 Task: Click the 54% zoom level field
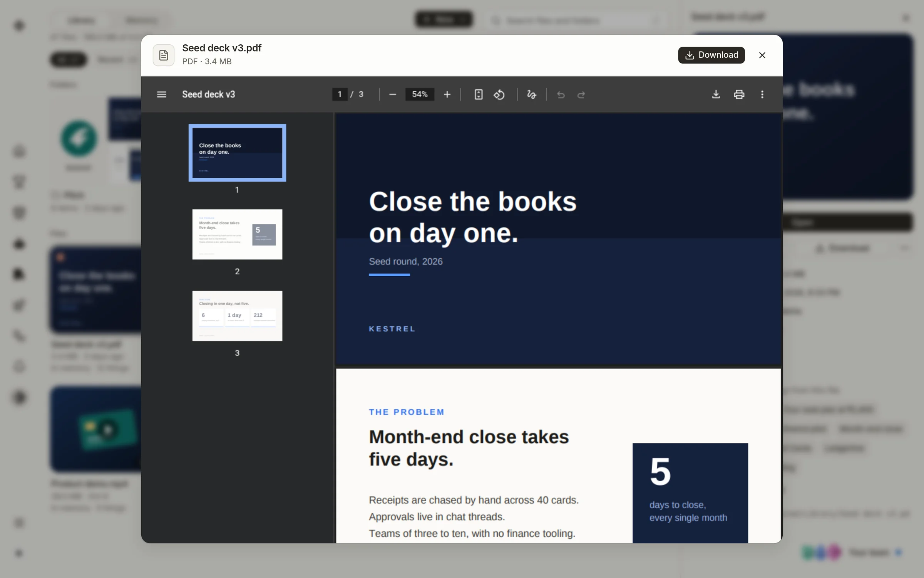(420, 94)
